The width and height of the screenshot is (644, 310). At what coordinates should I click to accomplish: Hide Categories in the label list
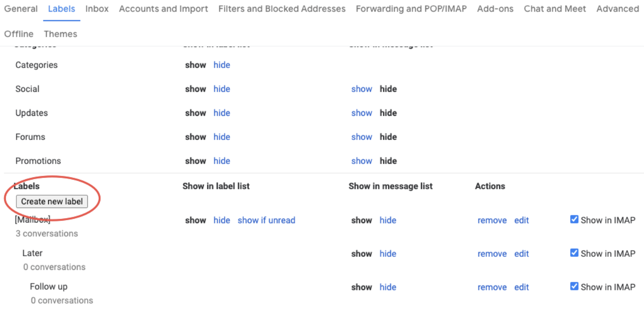coord(222,65)
